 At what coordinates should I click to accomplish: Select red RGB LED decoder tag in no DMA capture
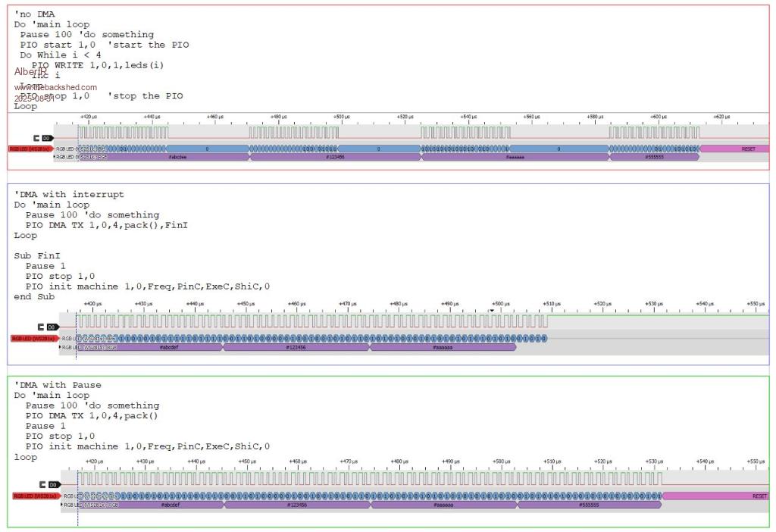[x=30, y=149]
